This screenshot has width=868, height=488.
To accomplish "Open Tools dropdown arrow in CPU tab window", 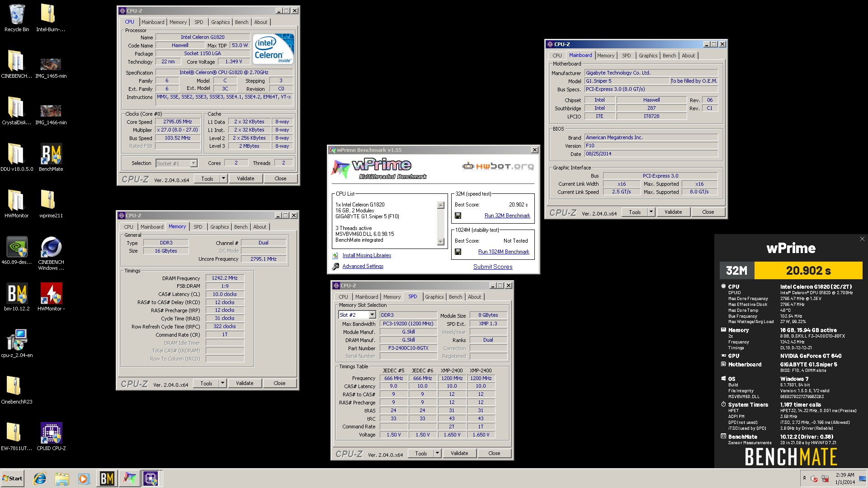I will (x=223, y=178).
